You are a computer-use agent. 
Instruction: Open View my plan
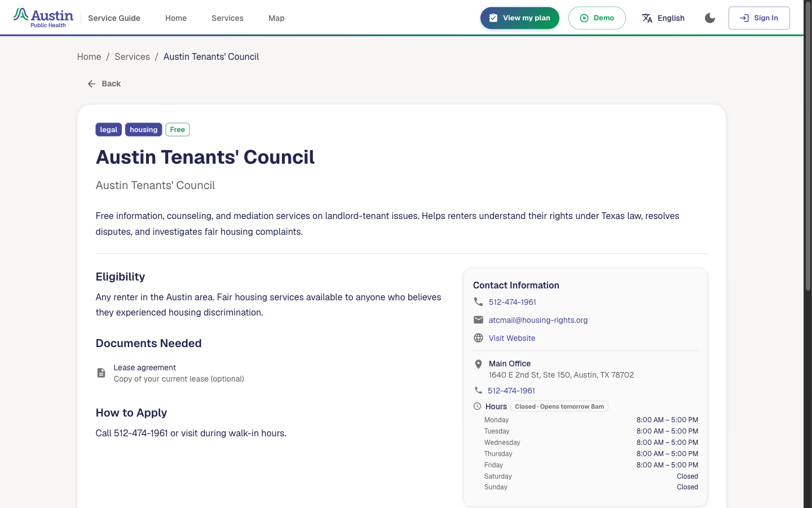coord(519,18)
